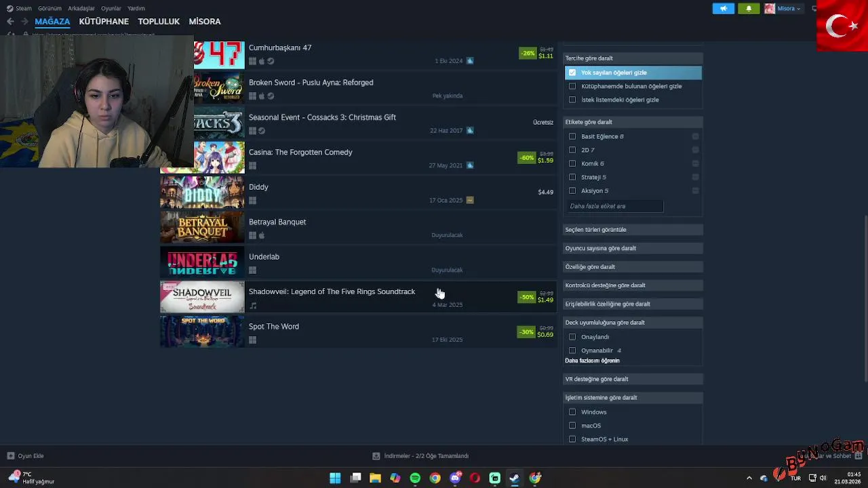Tick the Basit Eğlence tag checkbox
Image resolution: width=868 pixels, height=488 pixels.
[572, 136]
